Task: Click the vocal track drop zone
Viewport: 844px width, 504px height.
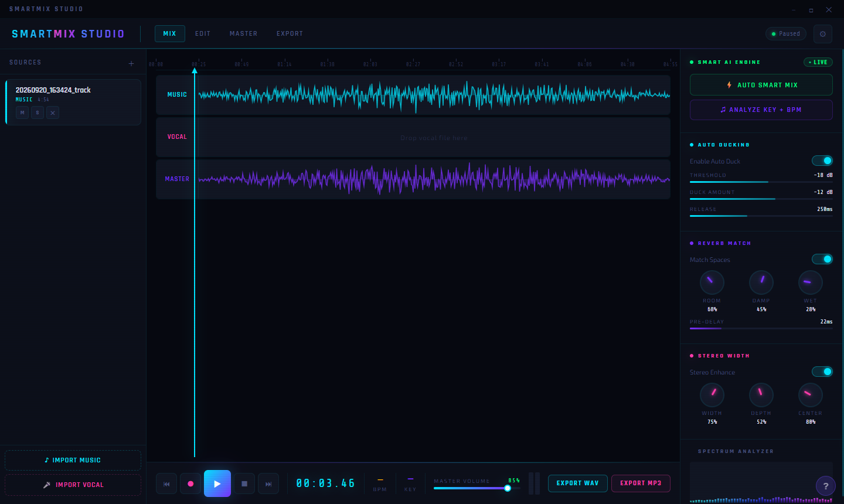Action: [x=434, y=137]
